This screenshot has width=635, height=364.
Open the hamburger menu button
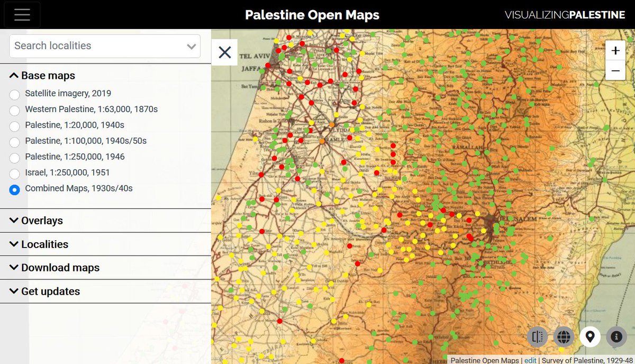22,15
